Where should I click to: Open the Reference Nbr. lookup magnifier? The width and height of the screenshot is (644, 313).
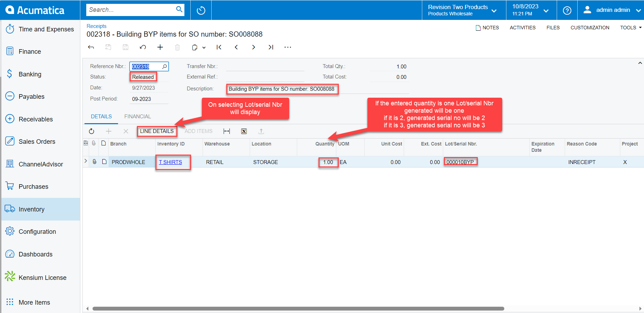[164, 66]
